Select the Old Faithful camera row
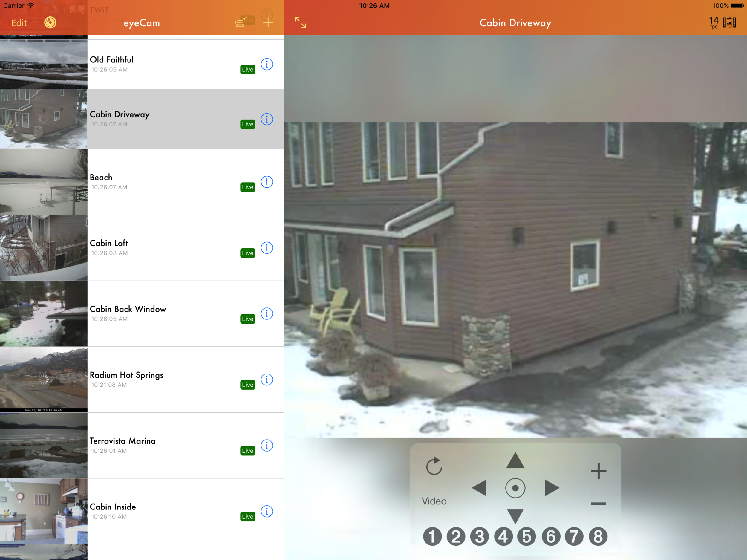 click(x=142, y=64)
